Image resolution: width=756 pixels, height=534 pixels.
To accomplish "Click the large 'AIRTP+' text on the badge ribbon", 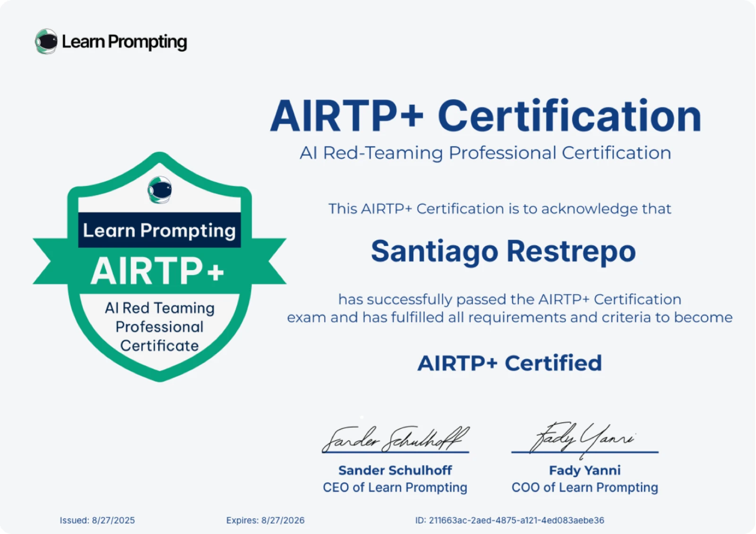I will [158, 271].
